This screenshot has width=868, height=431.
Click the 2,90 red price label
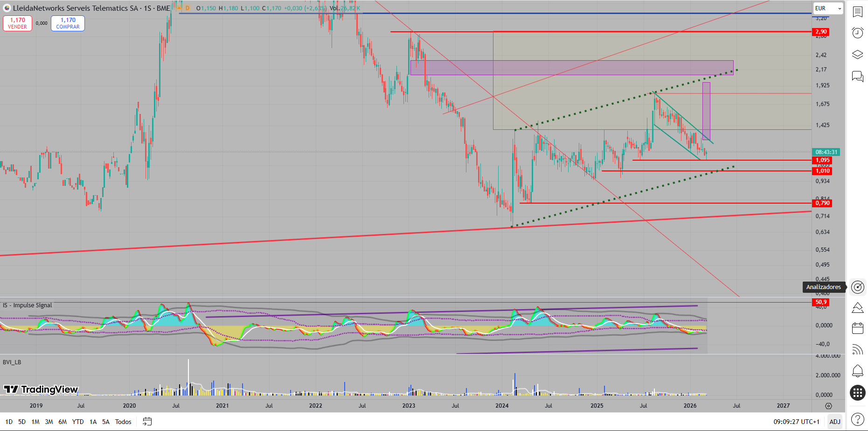[x=821, y=32]
